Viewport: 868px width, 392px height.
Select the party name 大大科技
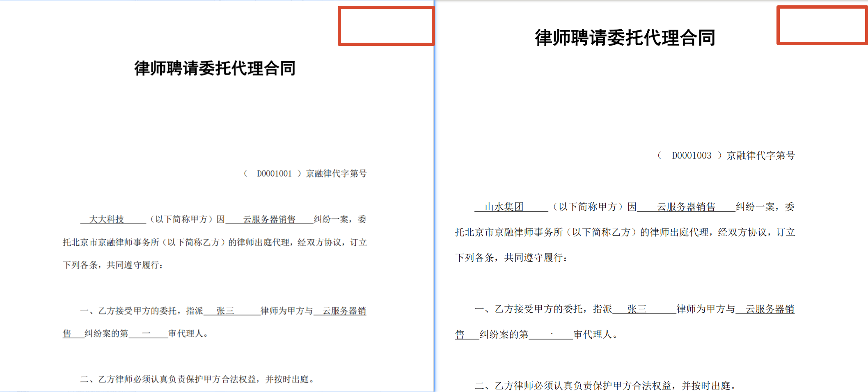click(107, 219)
